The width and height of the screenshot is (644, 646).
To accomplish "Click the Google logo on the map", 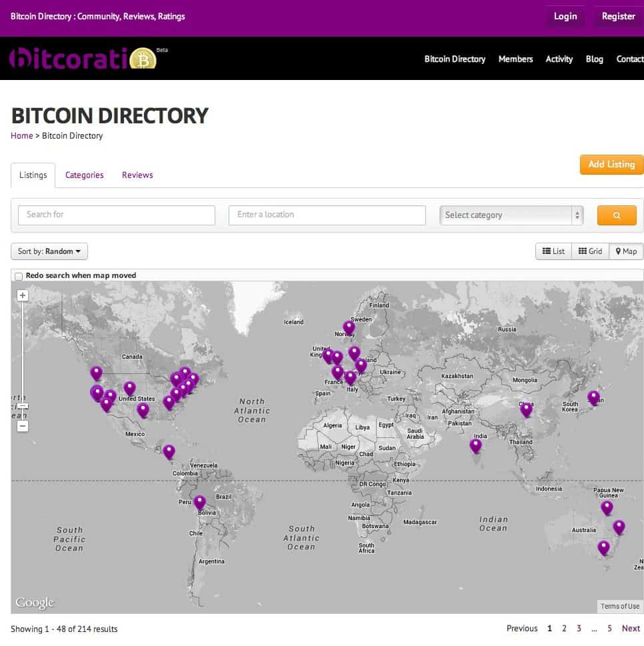I will coord(35,603).
